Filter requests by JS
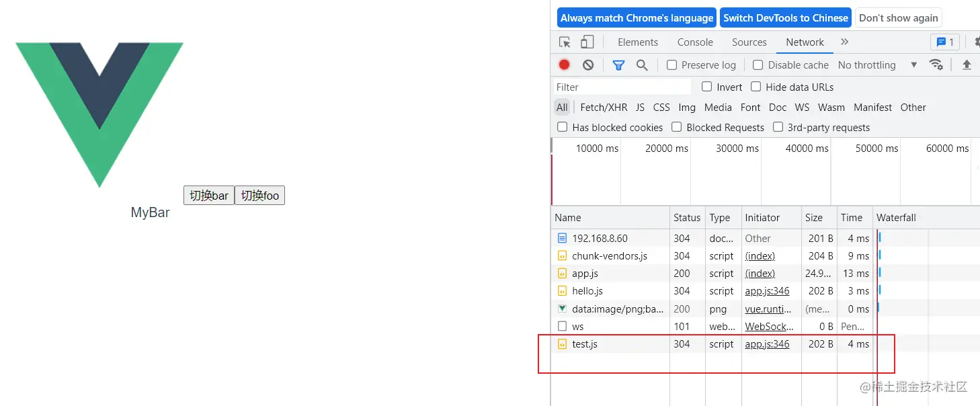This screenshot has width=980, height=406. tap(640, 107)
